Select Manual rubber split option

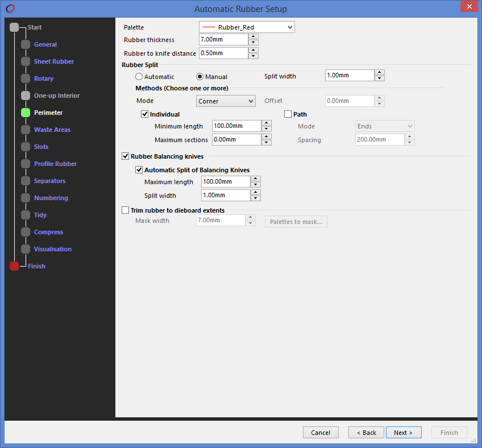click(x=200, y=77)
